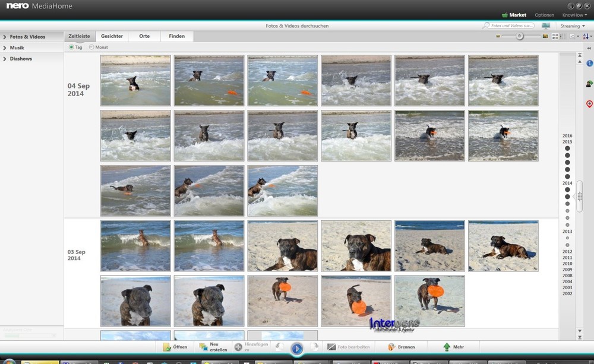The image size is (594, 364).
Task: Switch to list details view toggle
Action: coord(563,36)
